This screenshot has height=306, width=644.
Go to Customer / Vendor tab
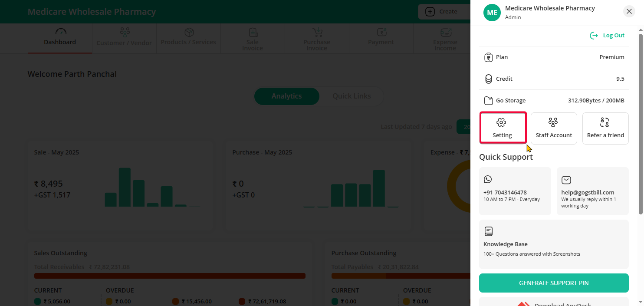[124, 38]
